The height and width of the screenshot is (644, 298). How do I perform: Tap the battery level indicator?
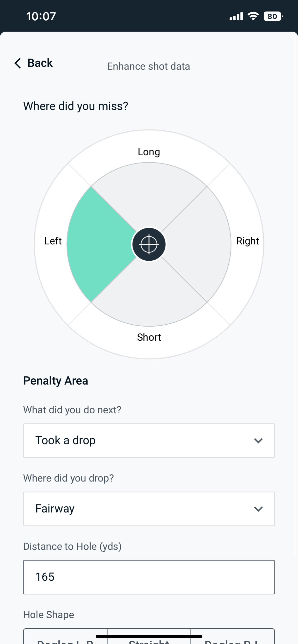(x=273, y=16)
